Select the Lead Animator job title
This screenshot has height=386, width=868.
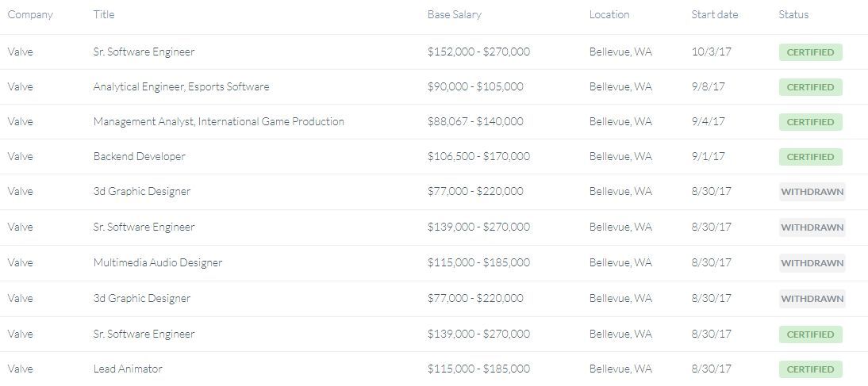click(128, 369)
